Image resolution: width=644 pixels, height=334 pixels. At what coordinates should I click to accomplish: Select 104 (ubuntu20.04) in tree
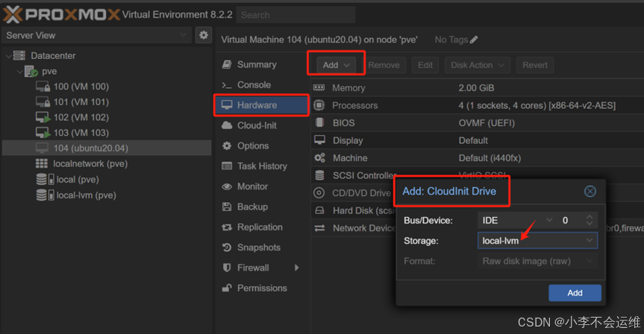107,148
